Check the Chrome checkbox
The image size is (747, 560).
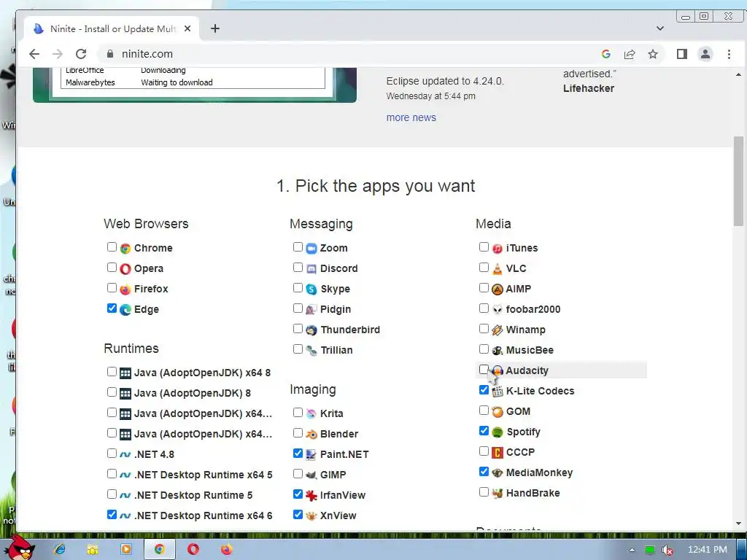click(x=112, y=247)
